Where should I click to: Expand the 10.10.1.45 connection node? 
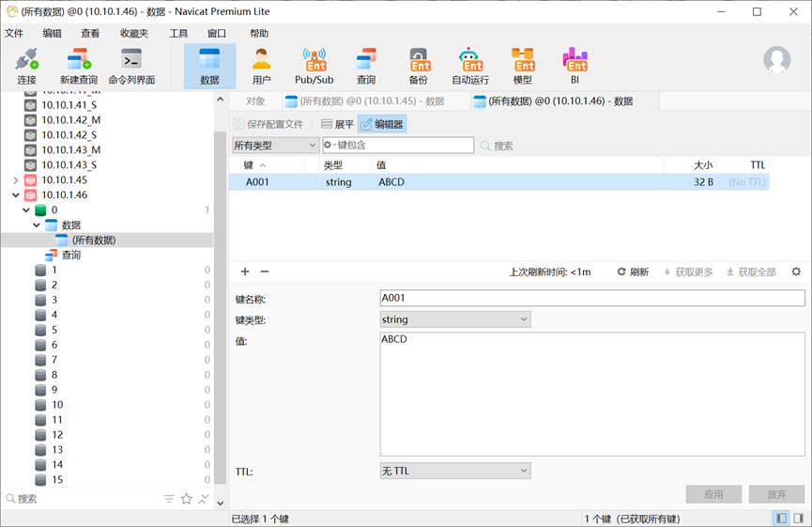[16, 180]
